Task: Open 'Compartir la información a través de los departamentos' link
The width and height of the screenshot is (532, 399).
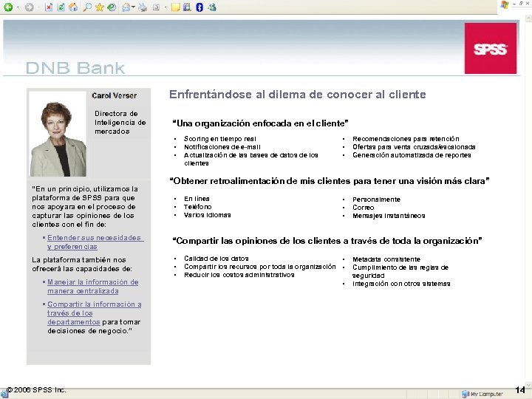Action: pos(95,313)
